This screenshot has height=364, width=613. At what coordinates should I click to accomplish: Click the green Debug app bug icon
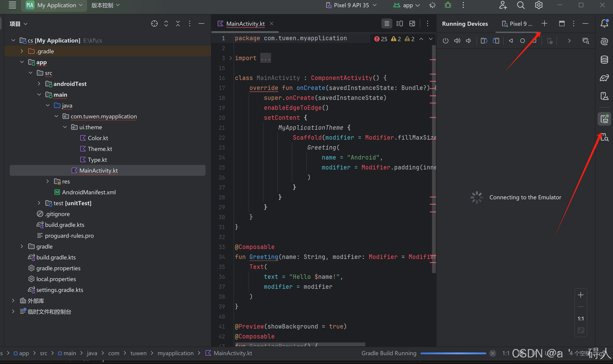pos(448,5)
